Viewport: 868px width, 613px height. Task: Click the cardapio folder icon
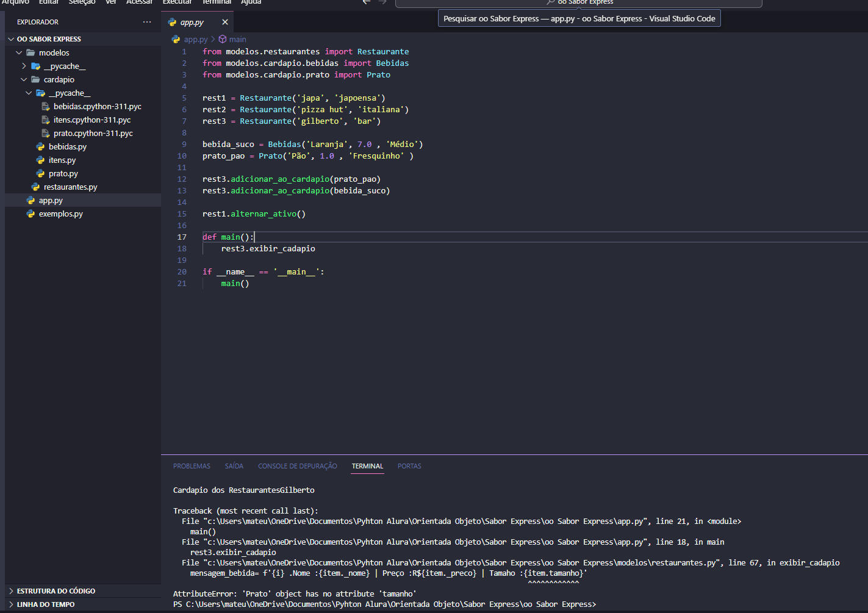coord(35,79)
